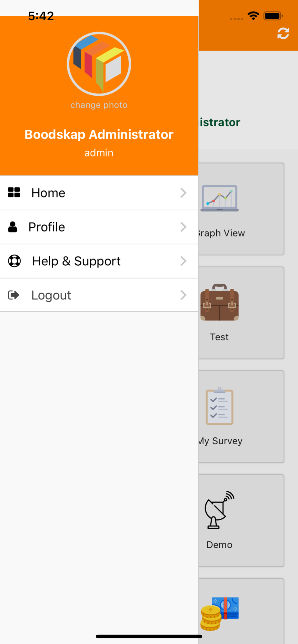Expand the Help & Support chevron

pyautogui.click(x=183, y=261)
